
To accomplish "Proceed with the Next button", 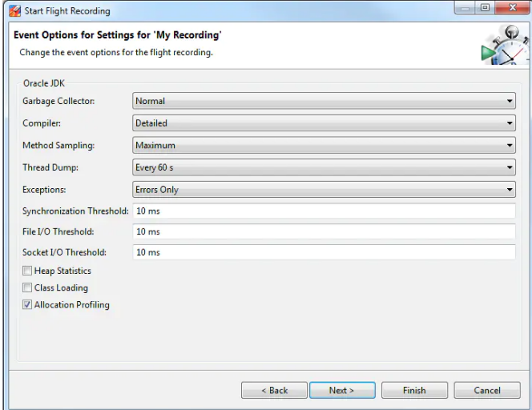I will point(342,390).
